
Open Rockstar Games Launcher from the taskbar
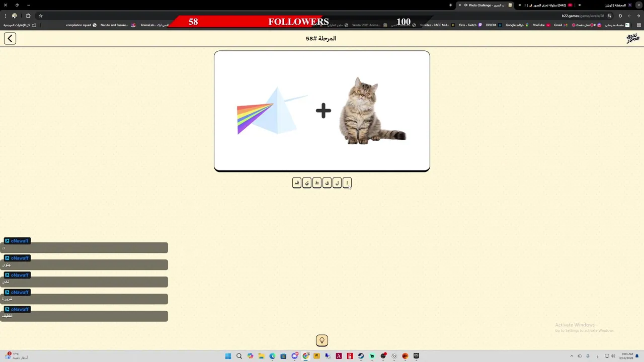[x=316, y=356]
